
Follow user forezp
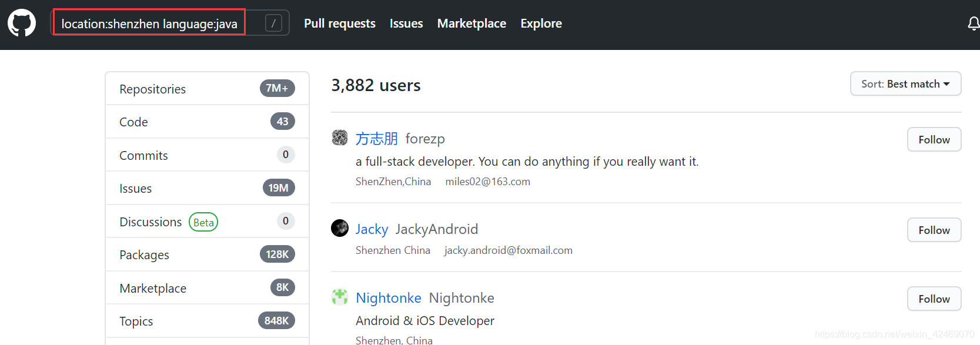(934, 139)
